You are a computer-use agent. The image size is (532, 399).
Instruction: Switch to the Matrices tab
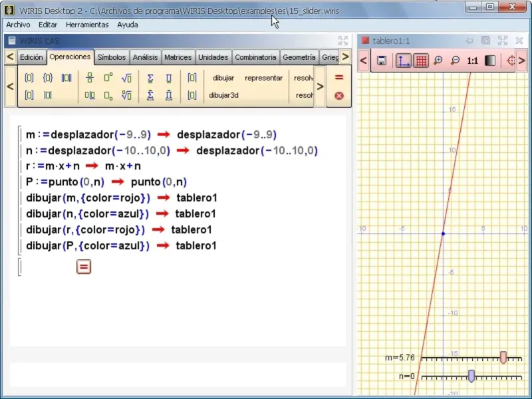click(178, 57)
